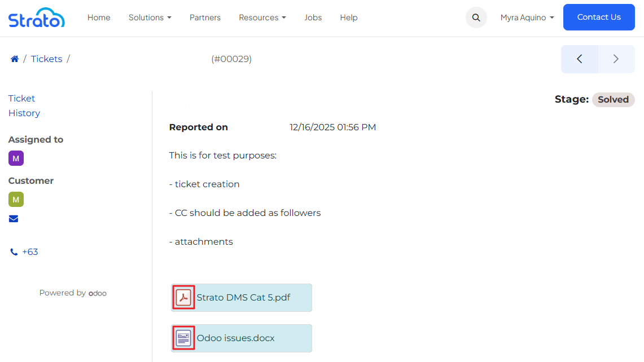Click the DOCX document icon
Image resolution: width=644 pixels, height=362 pixels.
[x=183, y=338]
